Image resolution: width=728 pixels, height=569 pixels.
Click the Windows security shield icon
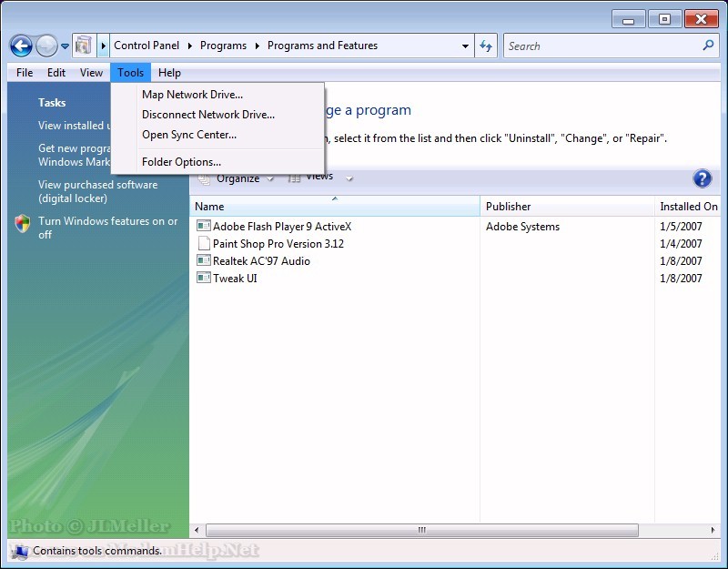23,224
